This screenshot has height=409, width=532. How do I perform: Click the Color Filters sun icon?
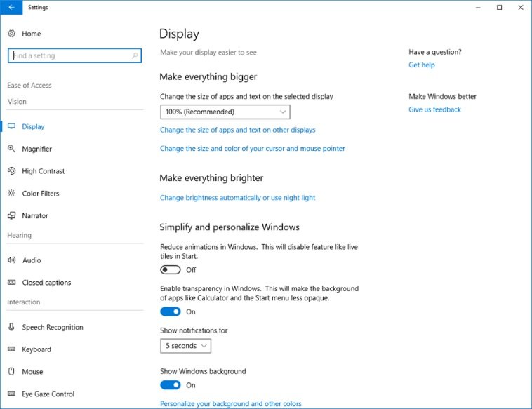11,193
